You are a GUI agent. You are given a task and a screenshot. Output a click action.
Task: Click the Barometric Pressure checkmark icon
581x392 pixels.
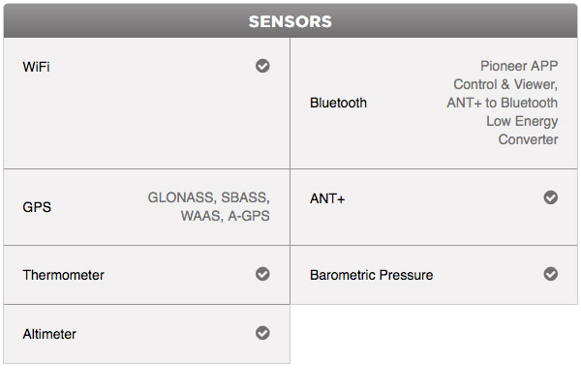551,274
